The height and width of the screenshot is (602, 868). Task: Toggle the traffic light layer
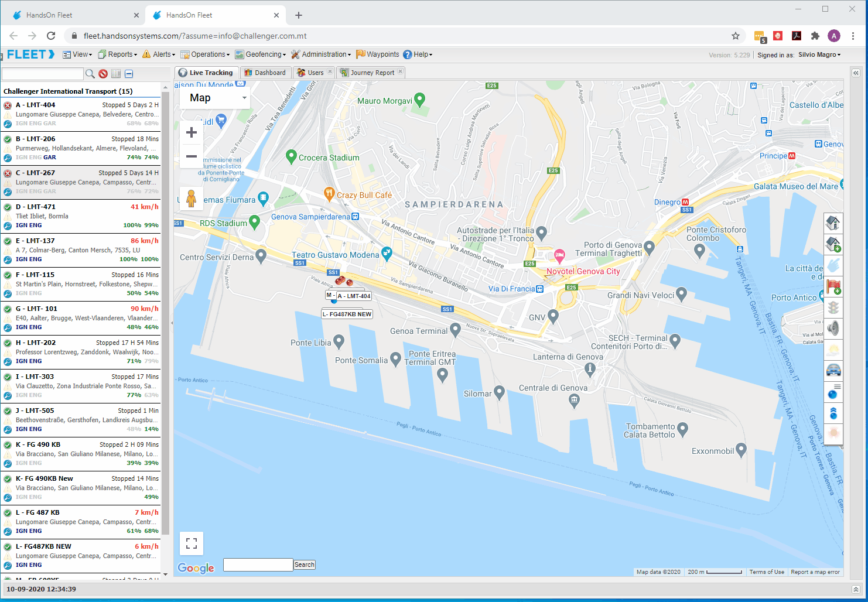click(833, 307)
